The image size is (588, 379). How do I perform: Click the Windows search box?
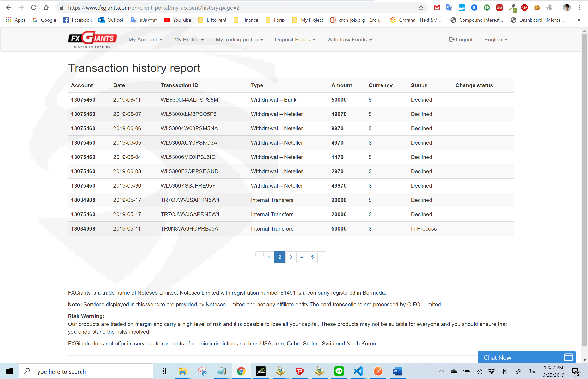click(x=86, y=371)
